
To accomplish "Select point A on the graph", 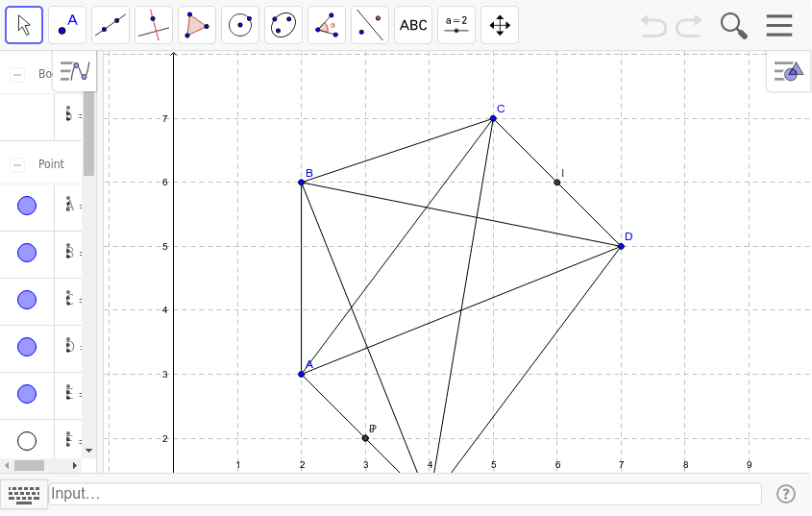I will [x=302, y=374].
